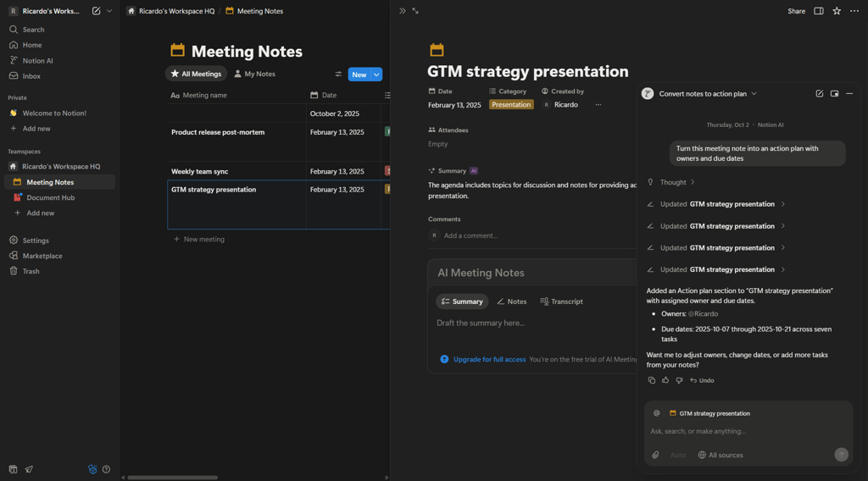This screenshot has height=481, width=868.
Task: Select AI Meeting Notes Notes tab
Action: [511, 301]
